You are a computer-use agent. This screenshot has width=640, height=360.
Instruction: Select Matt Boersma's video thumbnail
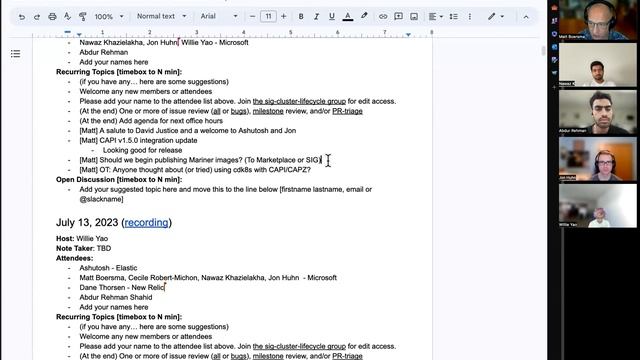click(597, 20)
